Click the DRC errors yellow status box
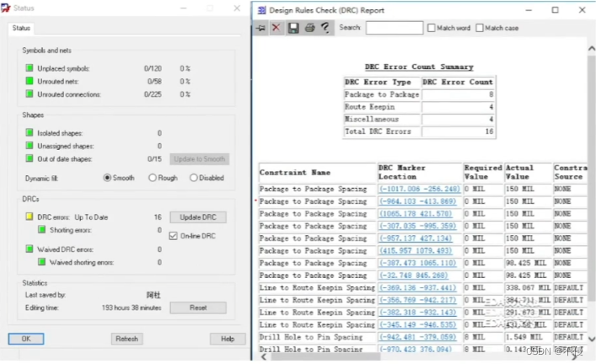Image resolution: width=596 pixels, height=364 pixels. point(30,217)
